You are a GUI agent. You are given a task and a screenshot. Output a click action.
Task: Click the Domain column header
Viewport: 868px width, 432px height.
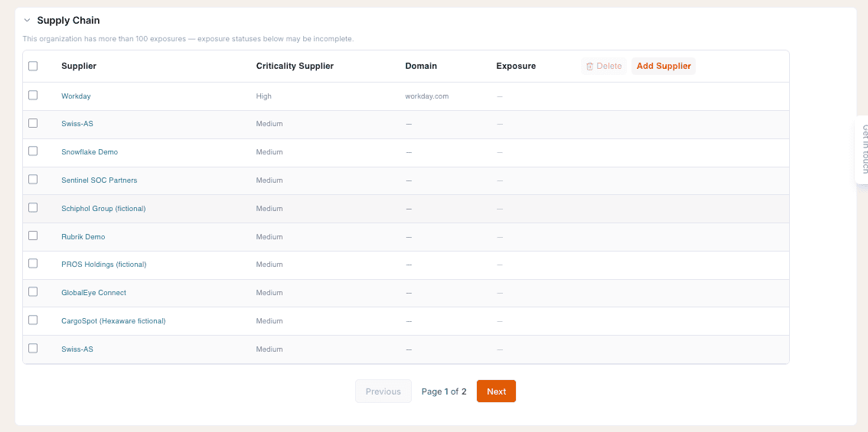click(x=421, y=66)
